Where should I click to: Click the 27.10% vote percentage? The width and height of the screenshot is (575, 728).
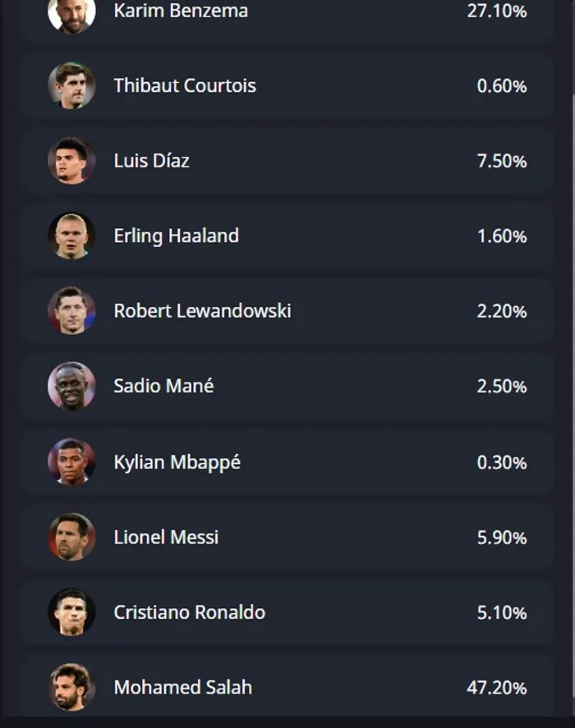[x=497, y=11]
